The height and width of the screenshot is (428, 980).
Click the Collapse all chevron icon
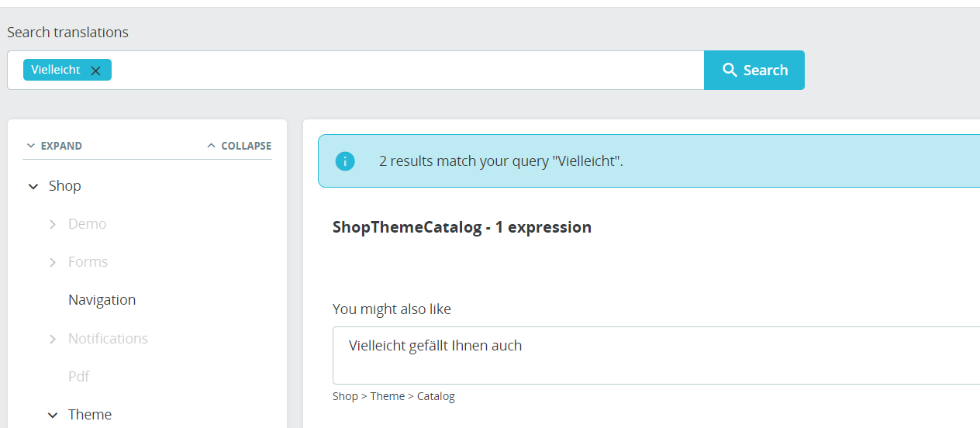211,146
